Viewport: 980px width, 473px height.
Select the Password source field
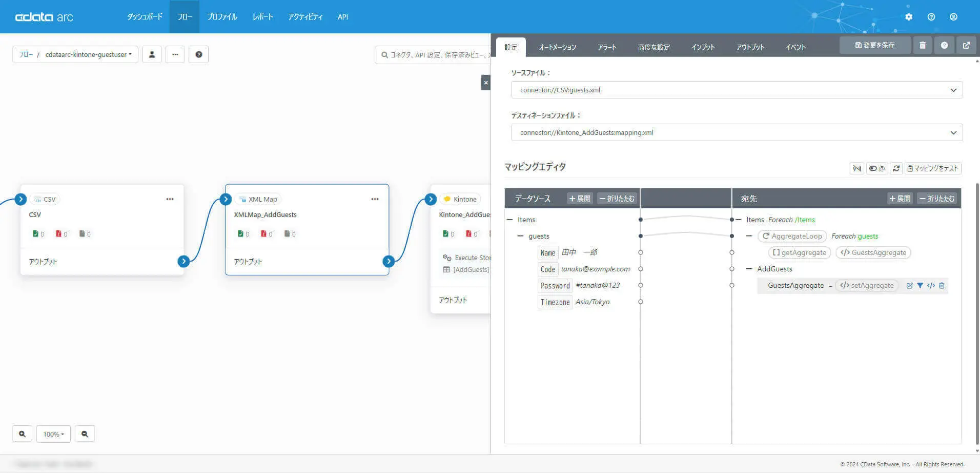click(x=555, y=286)
